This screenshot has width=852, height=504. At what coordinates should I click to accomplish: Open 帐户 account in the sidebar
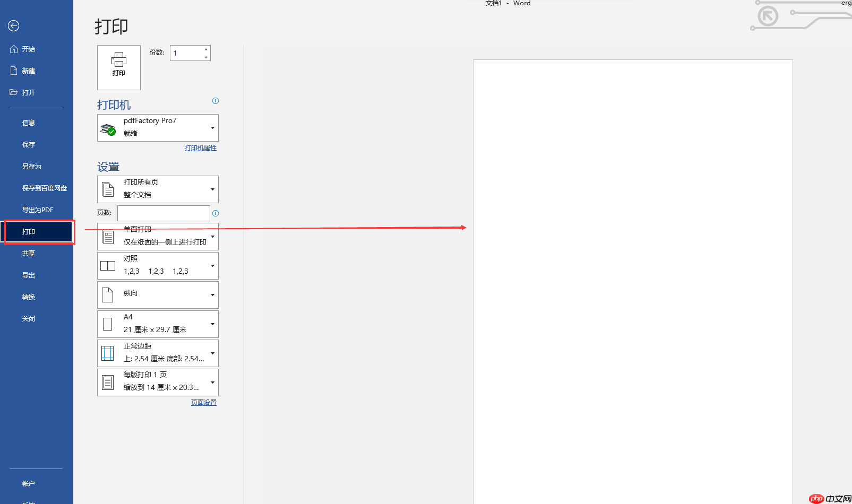pos(37,483)
